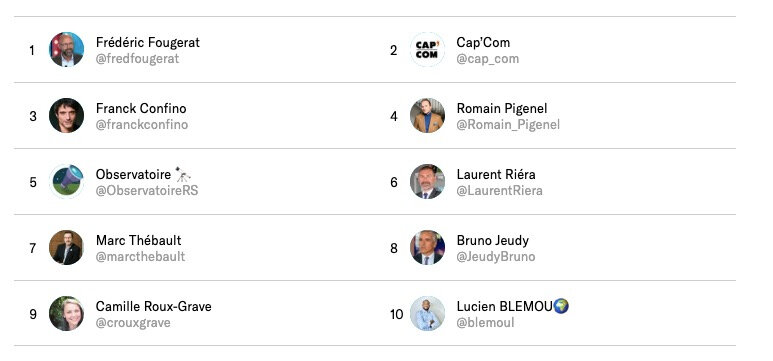This screenshot has height=361, width=773.
Task: Click the Bruno Jeudy name
Action: pos(492,241)
